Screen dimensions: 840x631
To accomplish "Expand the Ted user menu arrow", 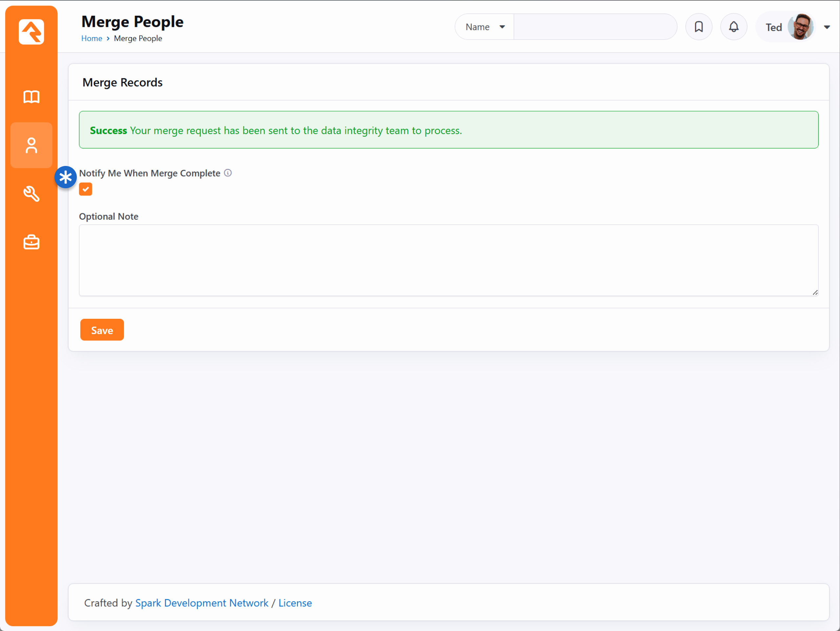I will [x=827, y=27].
